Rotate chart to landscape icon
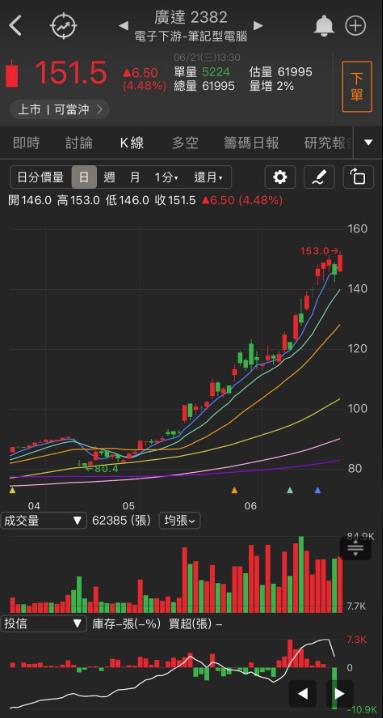383x718 pixels. point(359,177)
